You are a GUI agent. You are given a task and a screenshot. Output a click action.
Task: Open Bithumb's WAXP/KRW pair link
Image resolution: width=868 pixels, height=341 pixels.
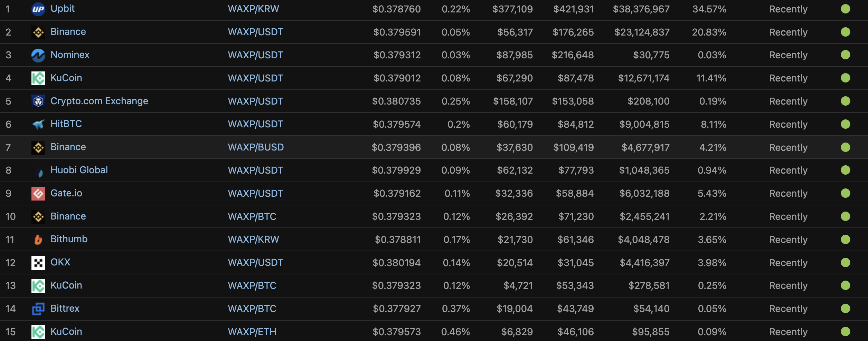(253, 240)
